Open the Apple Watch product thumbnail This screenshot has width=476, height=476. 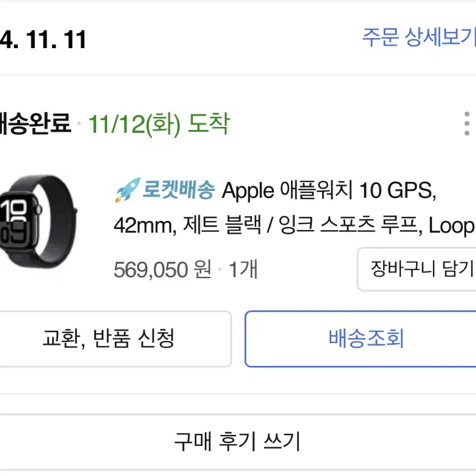tap(39, 223)
